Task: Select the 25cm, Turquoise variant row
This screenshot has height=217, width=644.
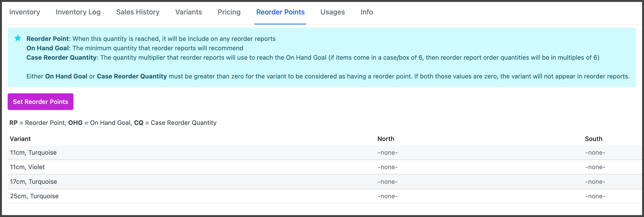Action: point(324,196)
